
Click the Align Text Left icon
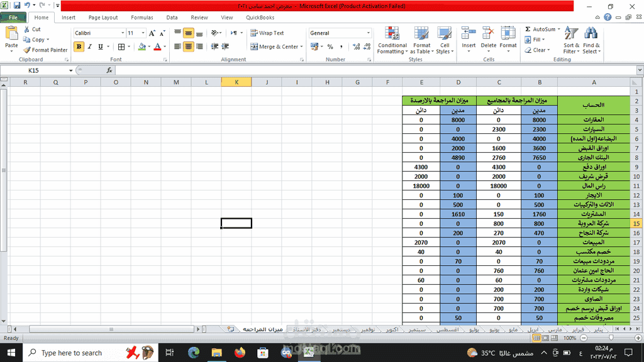click(177, 47)
